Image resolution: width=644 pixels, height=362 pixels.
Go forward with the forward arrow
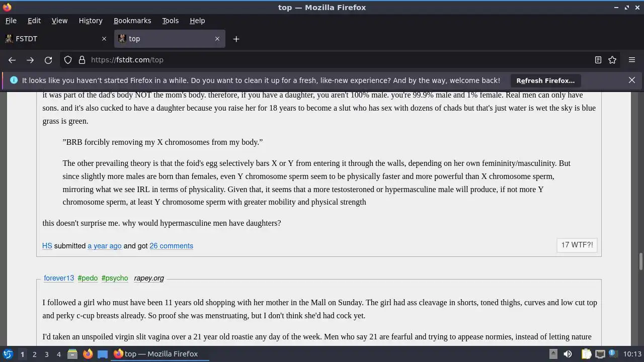point(30,60)
